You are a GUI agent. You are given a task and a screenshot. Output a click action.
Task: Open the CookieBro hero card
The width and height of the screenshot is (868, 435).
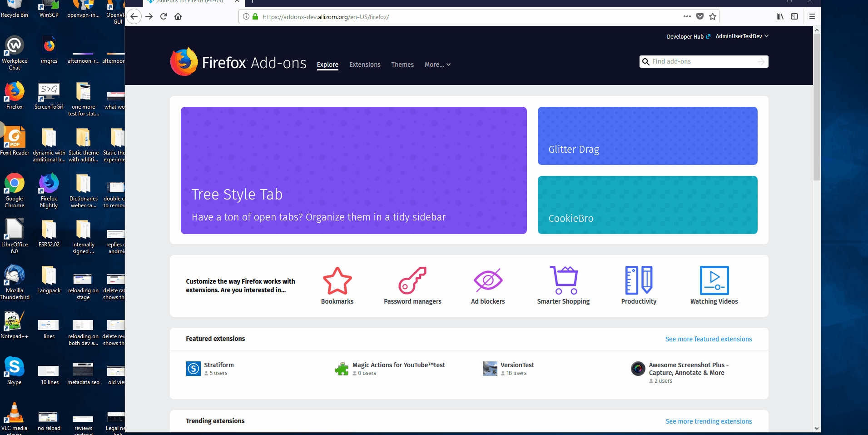coord(648,205)
